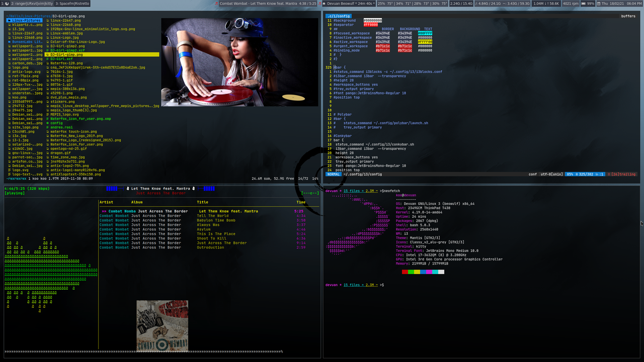The height and width of the screenshot is (362, 644).
Task: Select antiXlogotext-350x150.png in ranger
Action: click(74, 174)
